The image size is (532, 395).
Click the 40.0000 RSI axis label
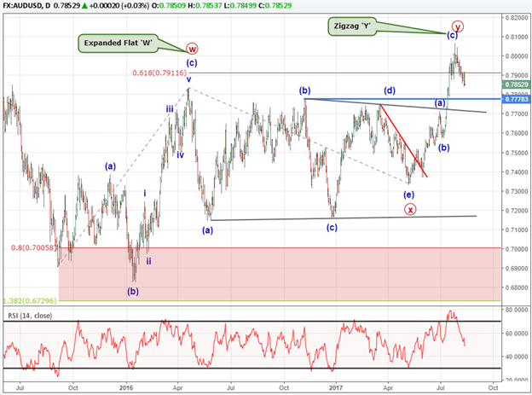tap(517, 357)
